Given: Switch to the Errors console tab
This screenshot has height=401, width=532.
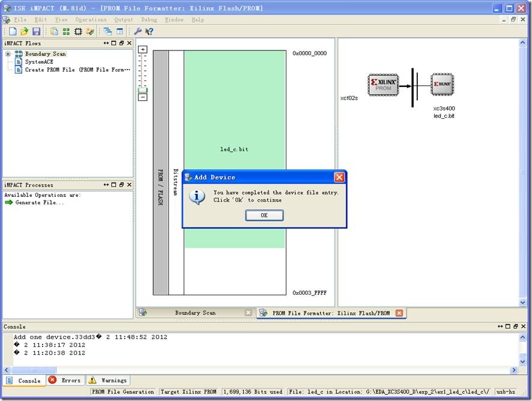Looking at the screenshot, I should point(65,380).
